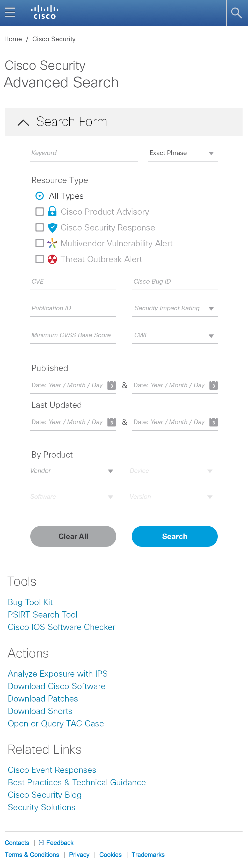Image resolution: width=248 pixels, height=868 pixels.
Task: Click the Feedback icon in footer
Action: [41, 842]
